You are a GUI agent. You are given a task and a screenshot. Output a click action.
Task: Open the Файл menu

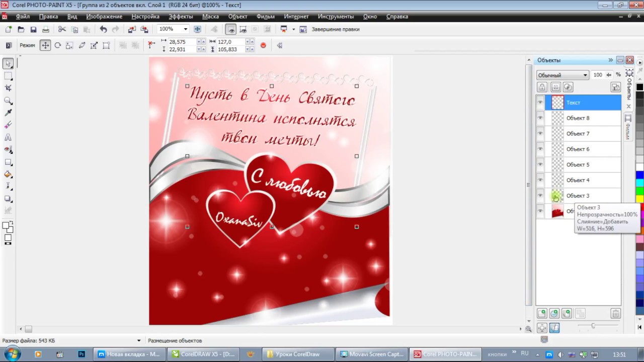tap(23, 17)
